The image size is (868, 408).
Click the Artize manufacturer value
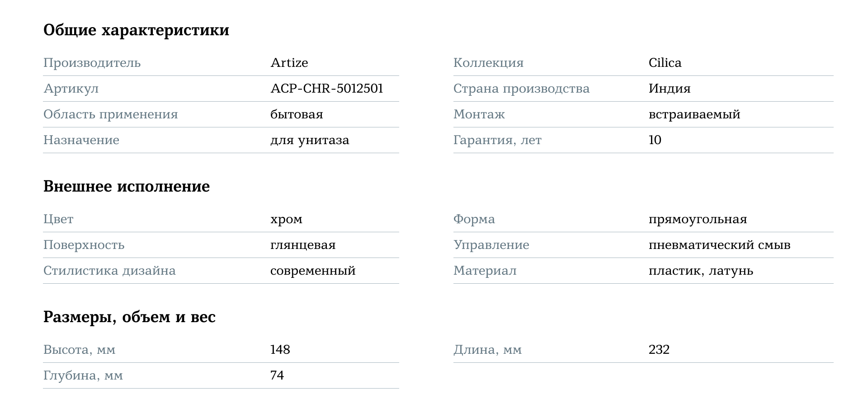(289, 63)
